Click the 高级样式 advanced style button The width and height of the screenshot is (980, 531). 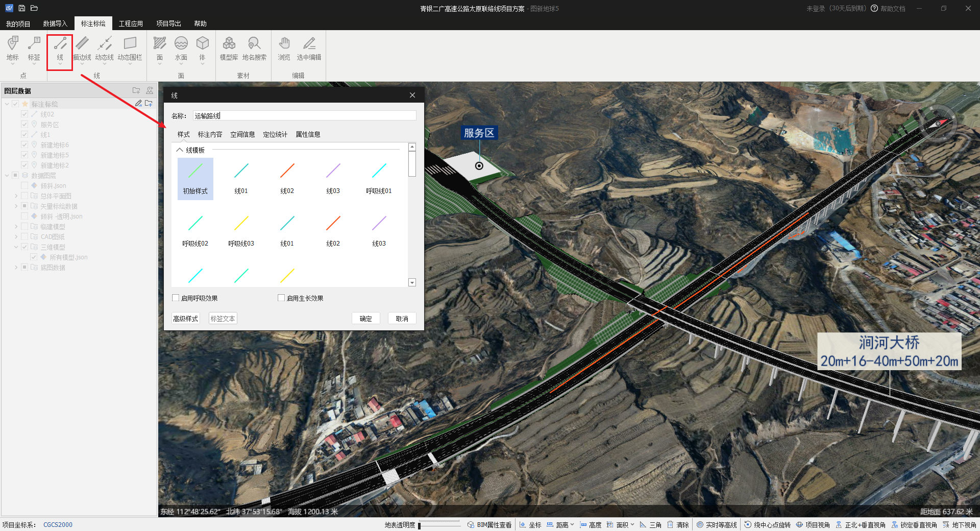pos(185,319)
